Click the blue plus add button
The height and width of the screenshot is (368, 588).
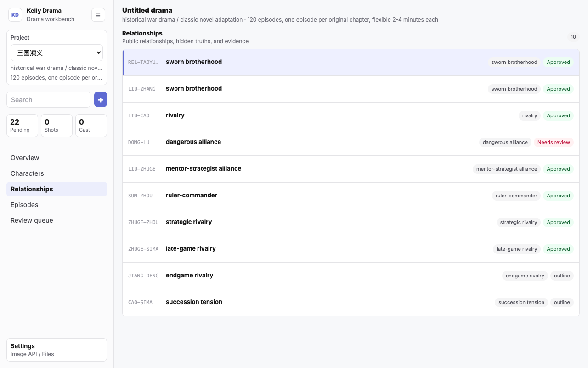click(x=101, y=99)
